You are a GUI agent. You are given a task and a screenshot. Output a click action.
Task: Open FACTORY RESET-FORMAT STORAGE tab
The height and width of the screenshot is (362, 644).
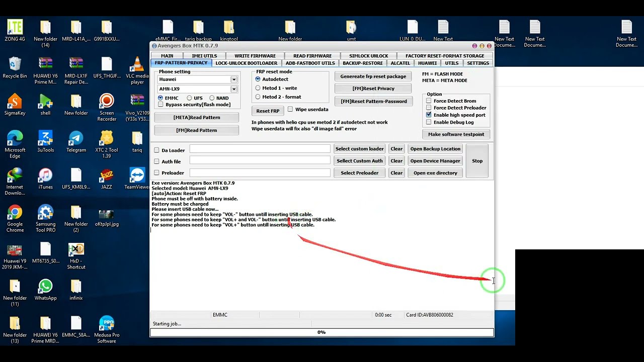coord(445,56)
